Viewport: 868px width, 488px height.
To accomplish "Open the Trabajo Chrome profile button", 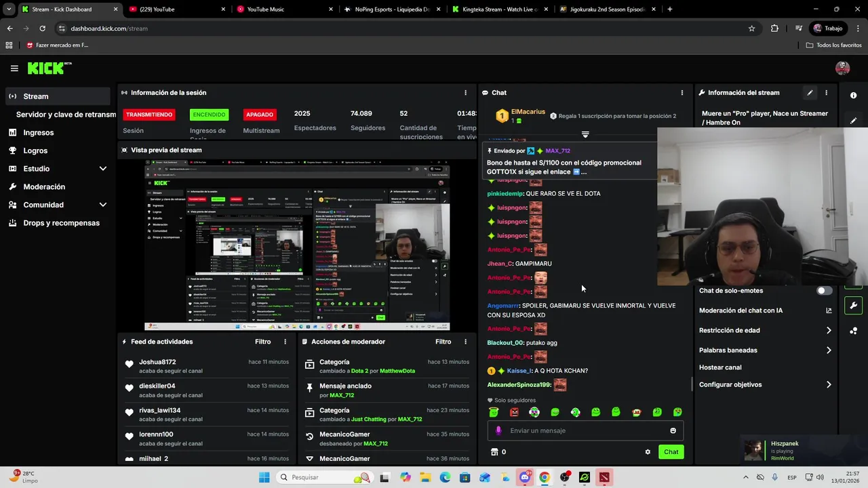I will click(828, 28).
